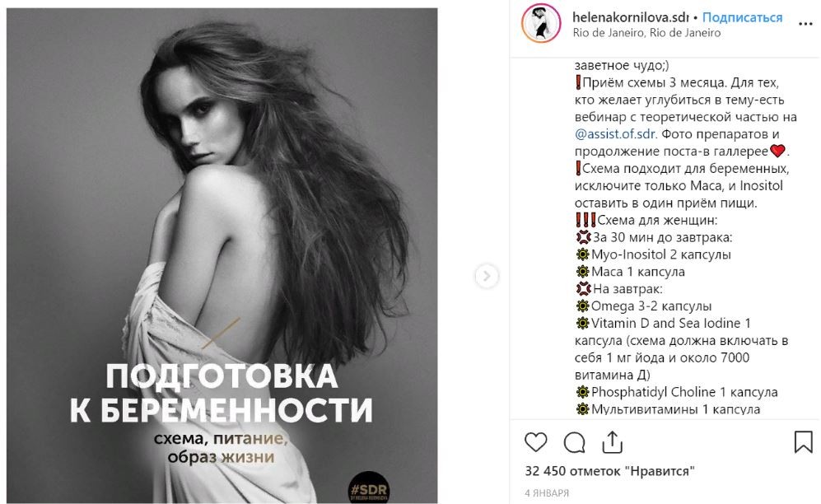Click the схема, питание, образ жизни subtitle
This screenshot has width=821, height=504.
tap(221, 447)
